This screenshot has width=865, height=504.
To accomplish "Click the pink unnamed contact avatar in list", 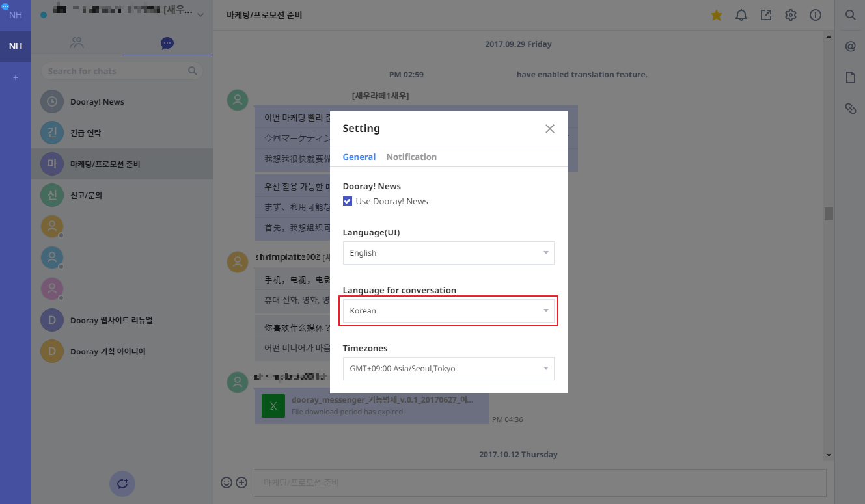I will pyautogui.click(x=52, y=289).
